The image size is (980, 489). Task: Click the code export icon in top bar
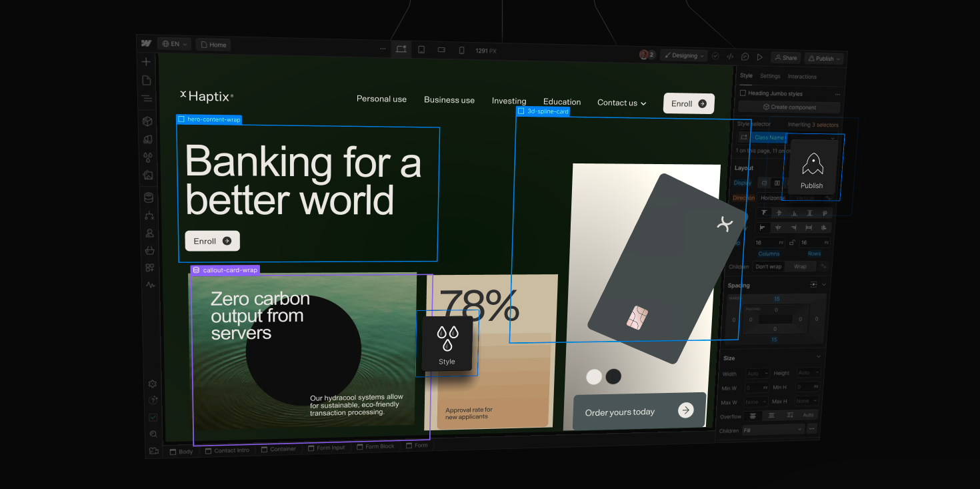point(730,57)
